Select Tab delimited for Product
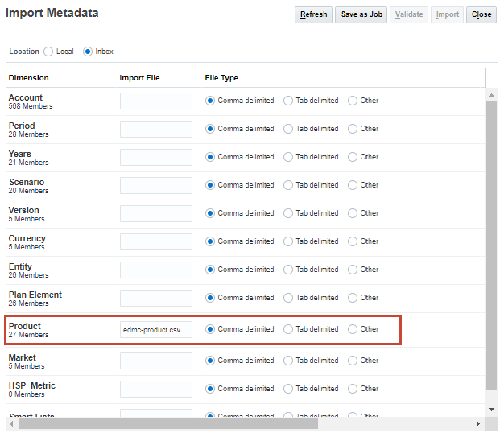 (288, 329)
